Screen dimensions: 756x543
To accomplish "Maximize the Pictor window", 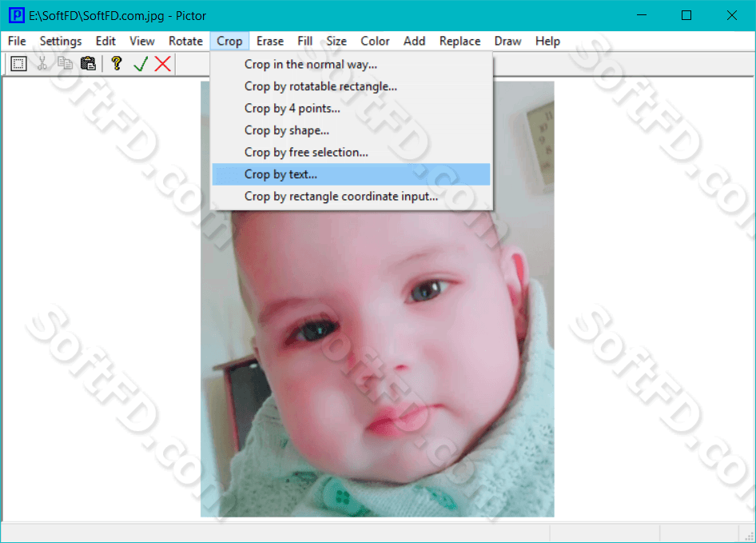I will (x=686, y=15).
